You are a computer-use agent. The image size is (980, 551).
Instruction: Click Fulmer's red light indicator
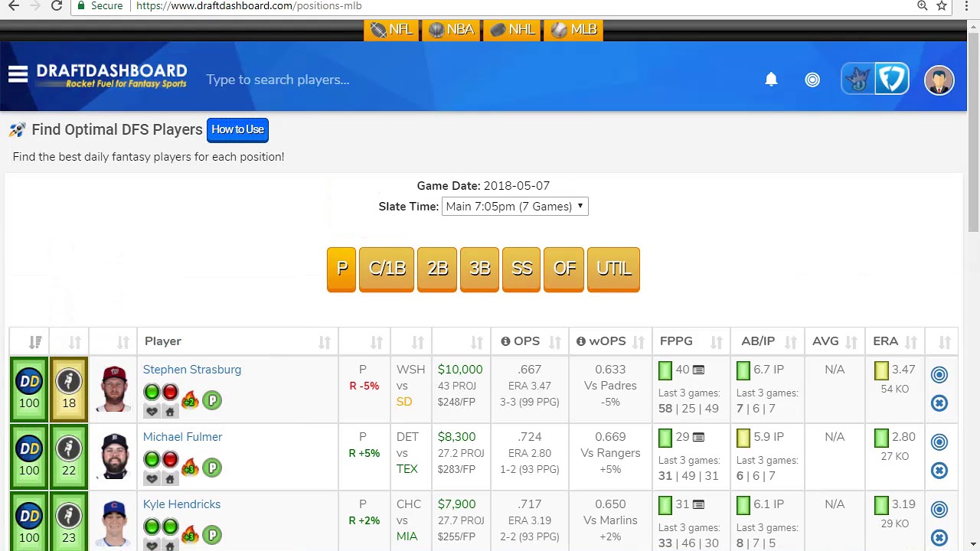[x=170, y=460]
